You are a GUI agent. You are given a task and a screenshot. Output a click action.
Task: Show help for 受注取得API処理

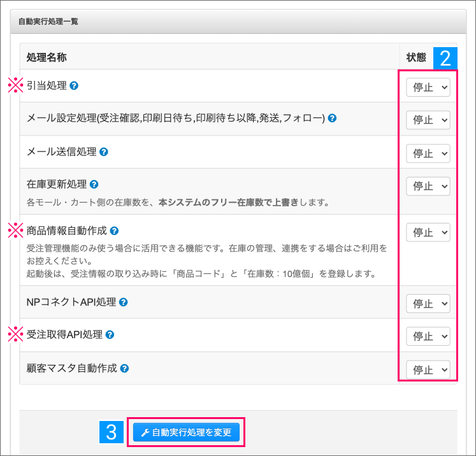[x=110, y=335]
